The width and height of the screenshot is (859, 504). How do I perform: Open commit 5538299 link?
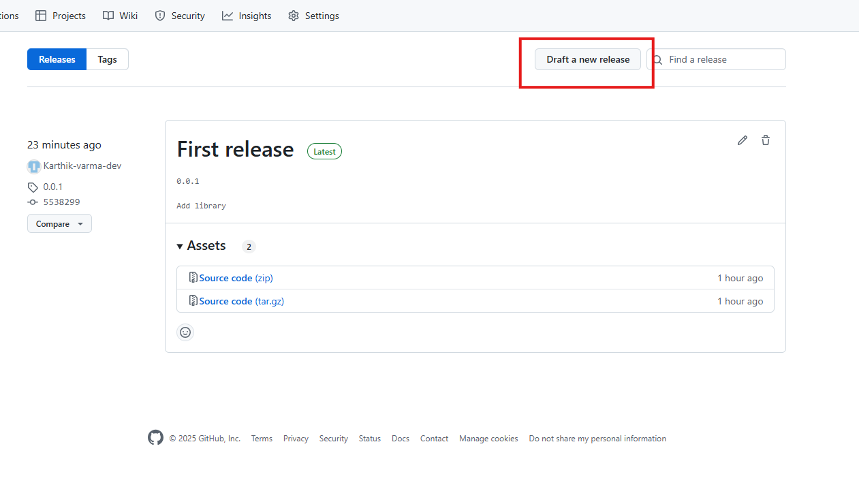tap(62, 202)
